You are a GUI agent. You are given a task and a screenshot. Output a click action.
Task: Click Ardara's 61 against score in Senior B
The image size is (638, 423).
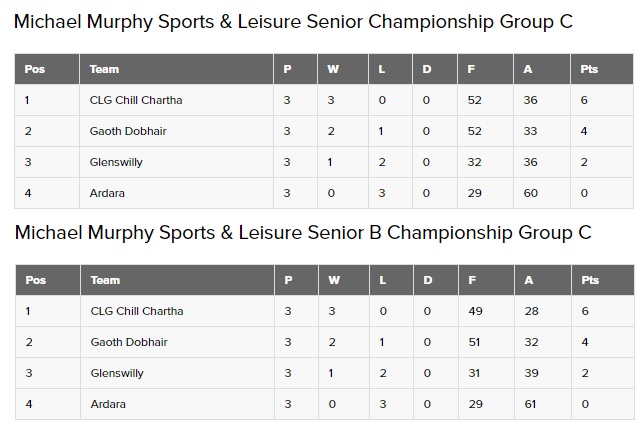(530, 404)
